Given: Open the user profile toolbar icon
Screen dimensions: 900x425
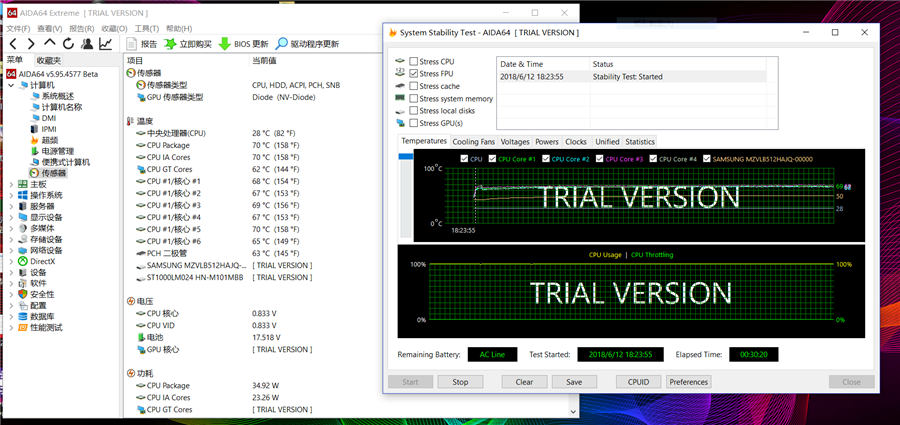Looking at the screenshot, I should pyautogui.click(x=87, y=44).
